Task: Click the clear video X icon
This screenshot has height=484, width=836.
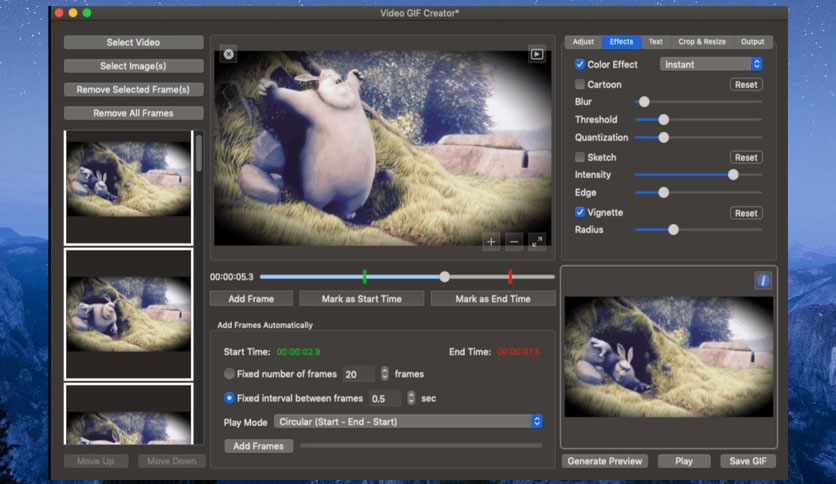Action: coord(229,54)
